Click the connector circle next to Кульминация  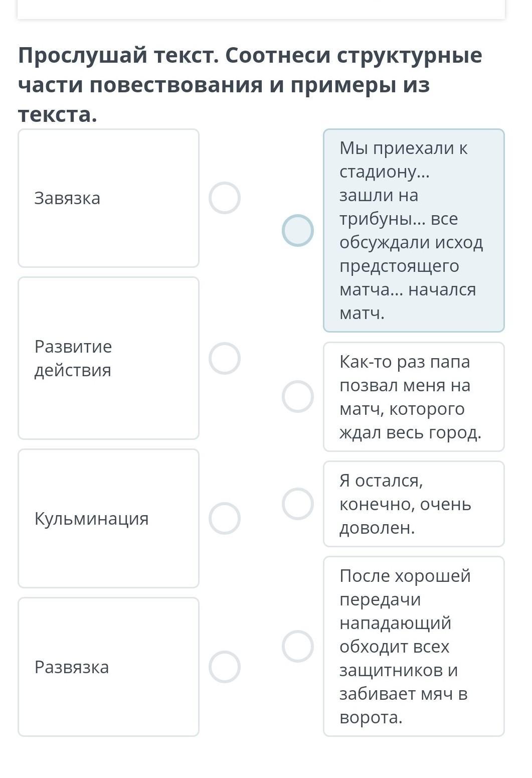point(224,518)
